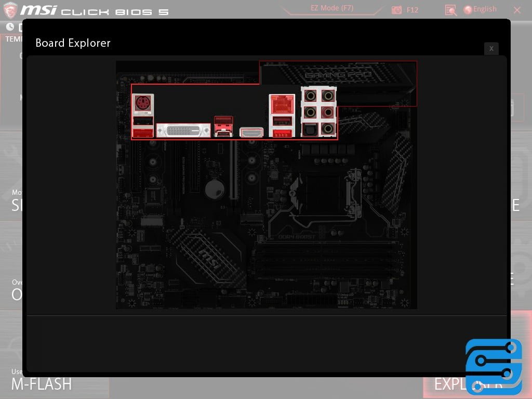Click the DisplayPort connector icon
This screenshot has height=399, width=532.
223,125
